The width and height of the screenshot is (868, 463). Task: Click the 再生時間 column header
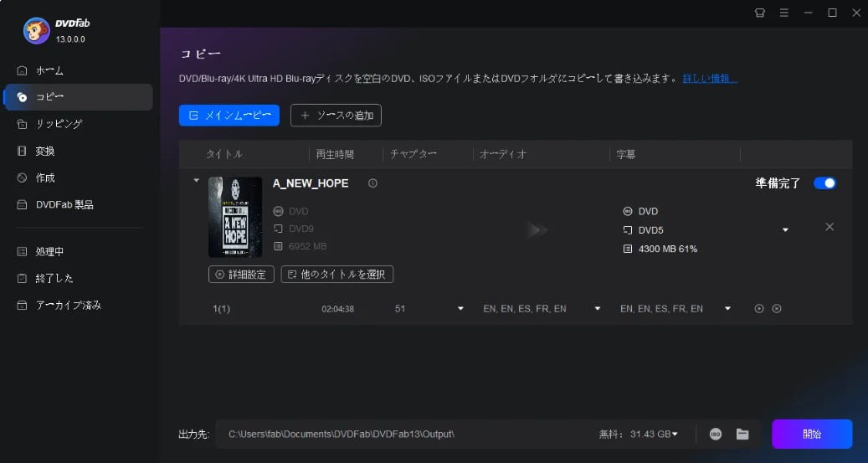335,155
